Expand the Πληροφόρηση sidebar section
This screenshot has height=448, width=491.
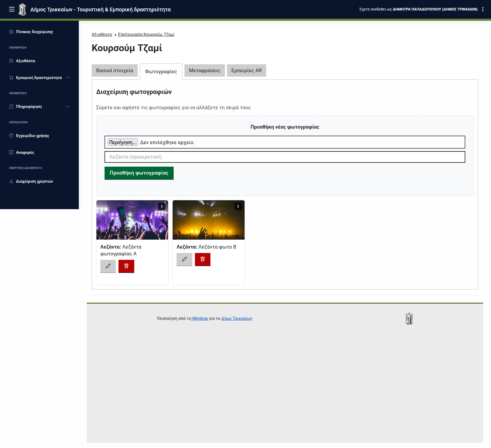tap(39, 107)
